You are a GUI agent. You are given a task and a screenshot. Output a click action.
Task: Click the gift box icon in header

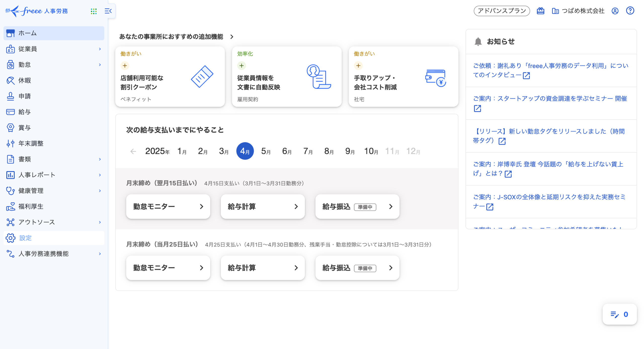tap(540, 11)
